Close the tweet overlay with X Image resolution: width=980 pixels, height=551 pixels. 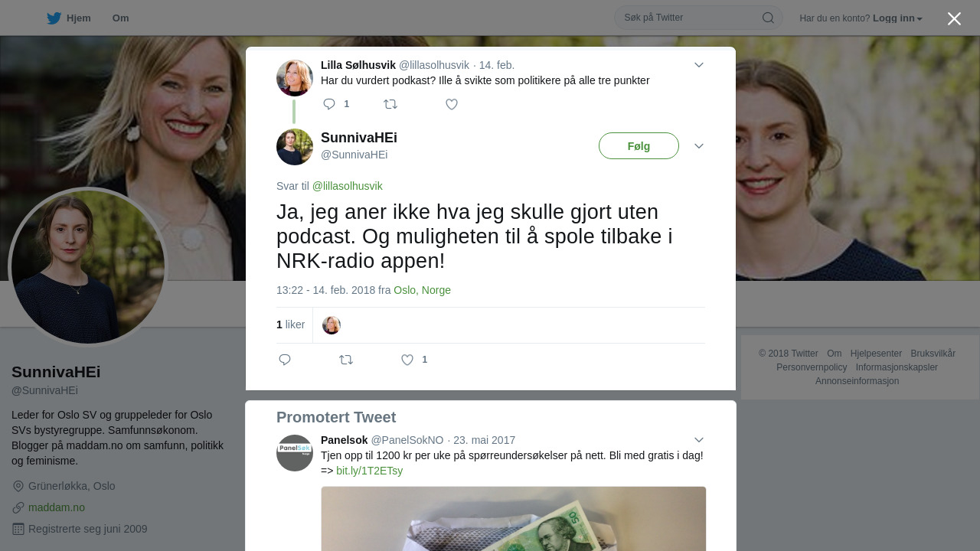(x=954, y=18)
